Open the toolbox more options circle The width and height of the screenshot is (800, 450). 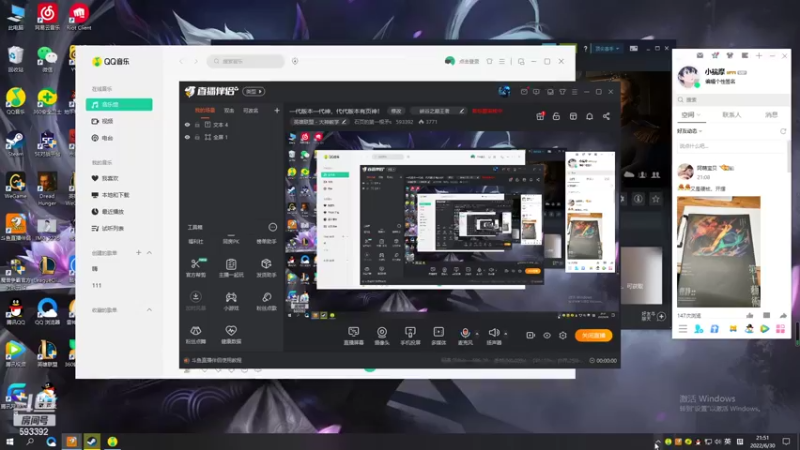(272, 227)
